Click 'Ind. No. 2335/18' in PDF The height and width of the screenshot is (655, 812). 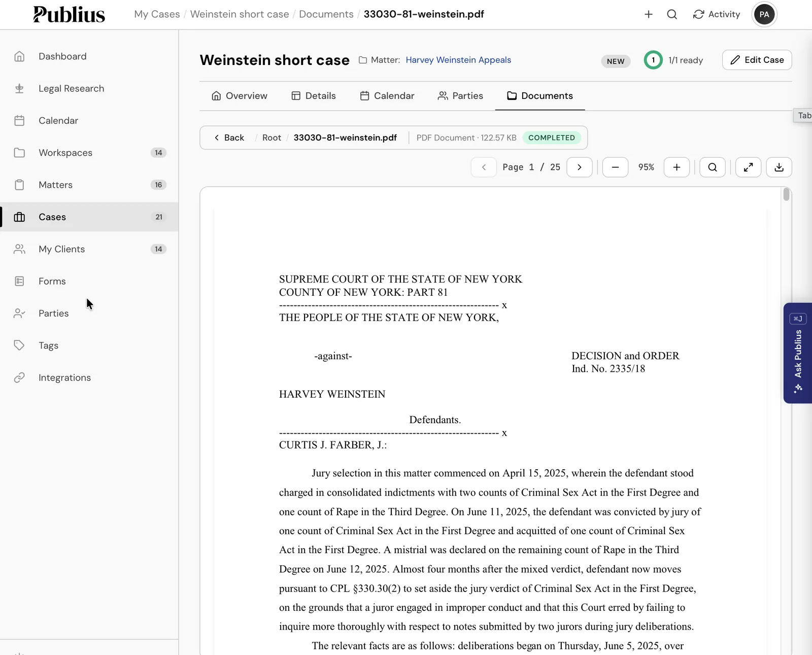(608, 369)
